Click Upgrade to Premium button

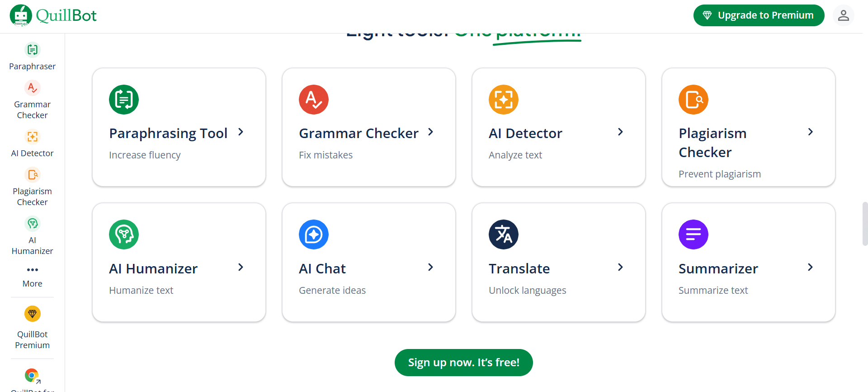tap(759, 15)
